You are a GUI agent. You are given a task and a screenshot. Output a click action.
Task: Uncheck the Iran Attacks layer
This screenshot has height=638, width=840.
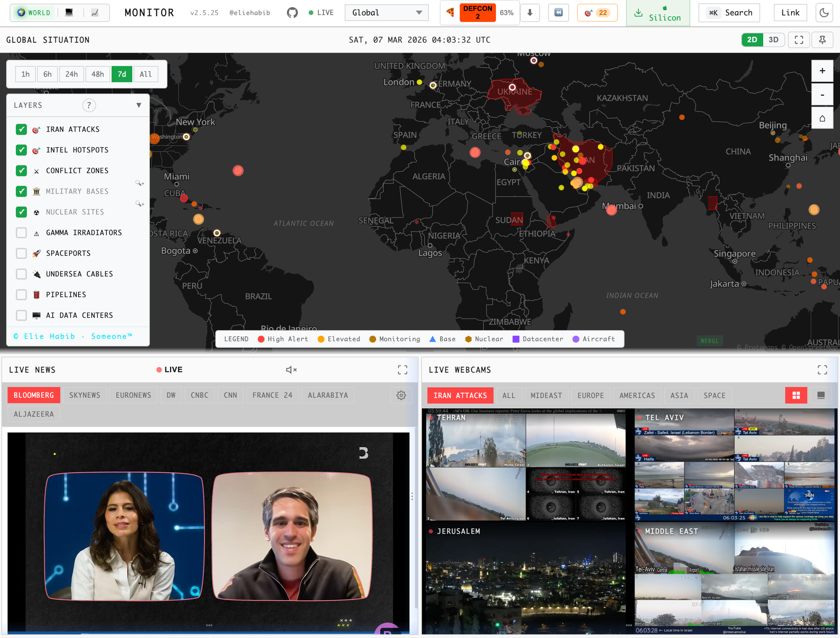coord(21,129)
